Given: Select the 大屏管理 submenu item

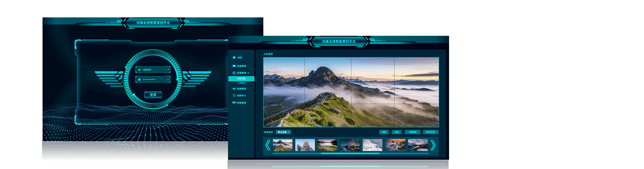Looking at the screenshot, I should (241, 83).
